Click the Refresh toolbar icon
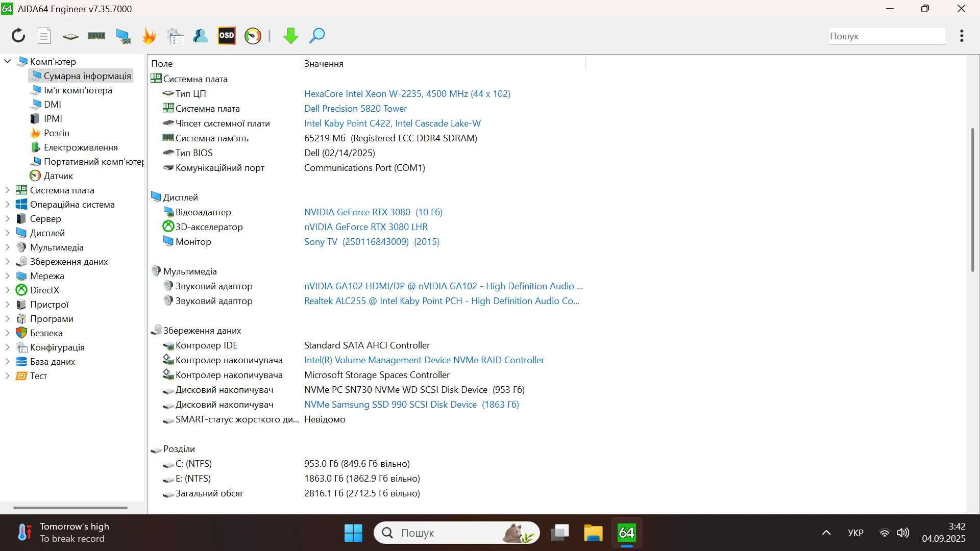 (x=18, y=36)
